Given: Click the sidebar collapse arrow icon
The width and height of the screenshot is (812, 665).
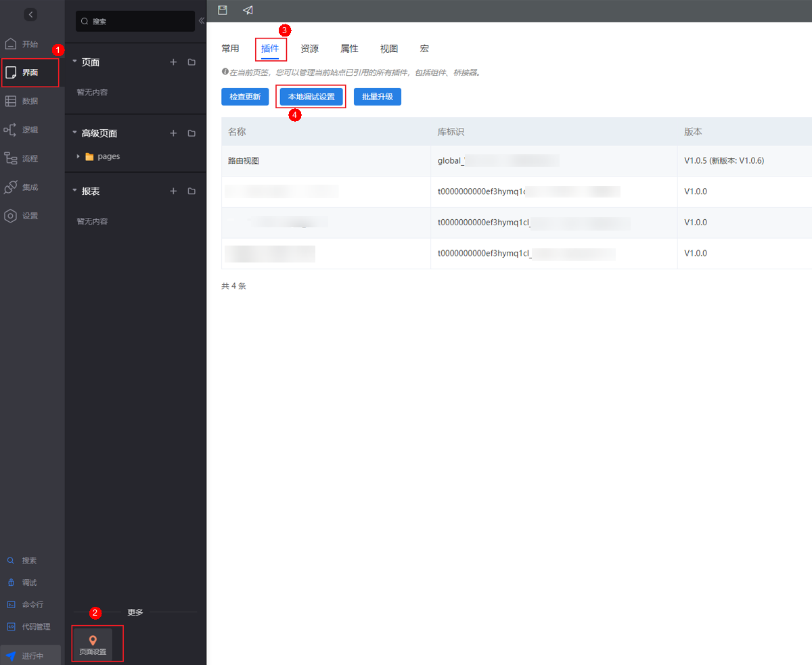Looking at the screenshot, I should pos(30,15).
